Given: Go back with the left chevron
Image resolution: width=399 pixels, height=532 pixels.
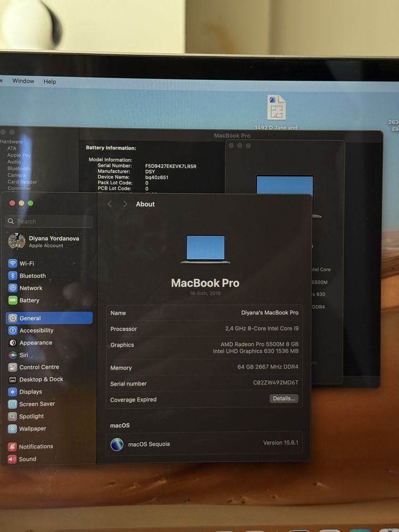Looking at the screenshot, I should point(110,204).
